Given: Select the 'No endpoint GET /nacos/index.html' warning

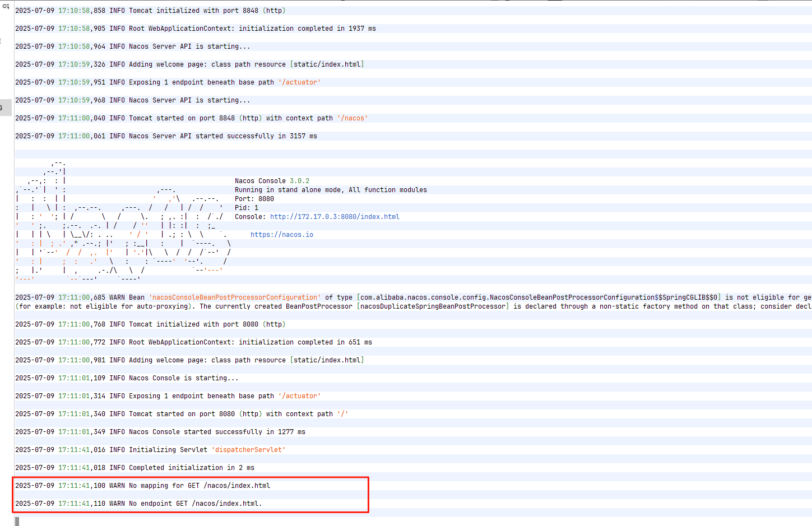Looking at the screenshot, I should pyautogui.click(x=195, y=503).
